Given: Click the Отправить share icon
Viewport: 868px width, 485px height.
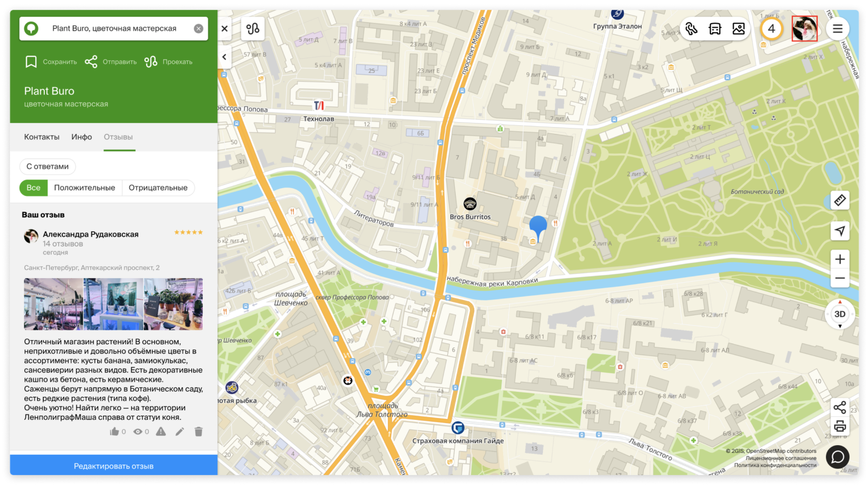Looking at the screenshot, I should pos(91,62).
